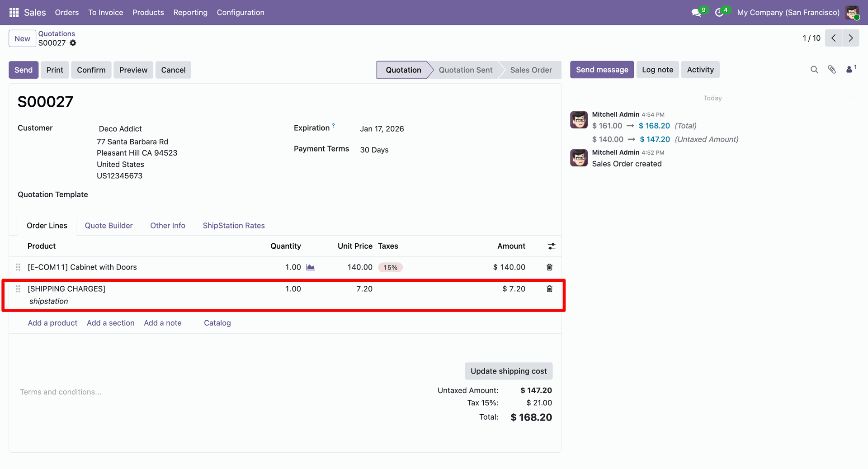Open the apps grid menu

14,12
